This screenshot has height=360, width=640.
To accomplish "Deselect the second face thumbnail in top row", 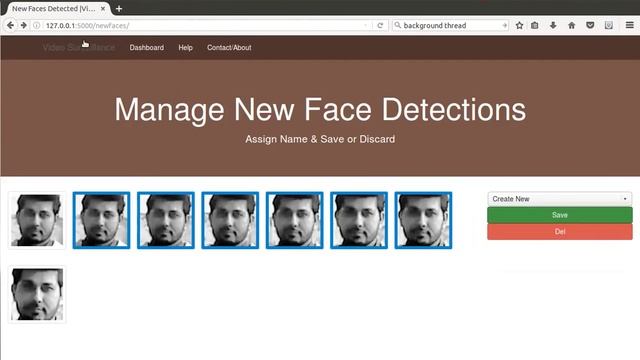I will tap(101, 220).
